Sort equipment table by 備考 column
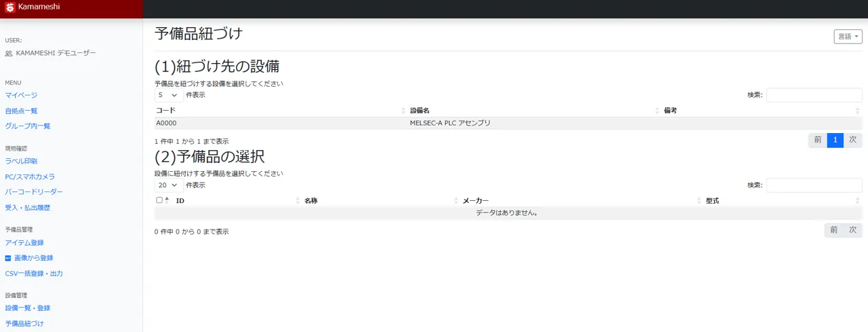 tap(762, 110)
